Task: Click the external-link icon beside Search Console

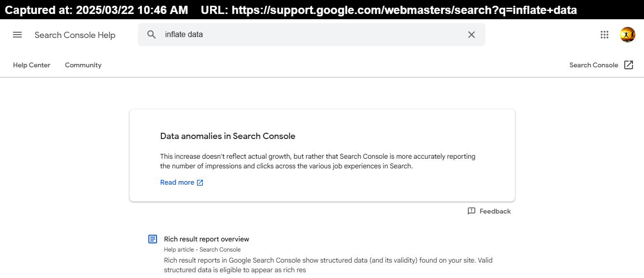Action: pyautogui.click(x=629, y=65)
